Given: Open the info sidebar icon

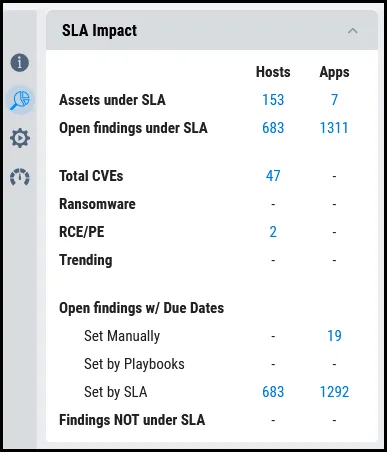Looking at the screenshot, I should point(20,62).
